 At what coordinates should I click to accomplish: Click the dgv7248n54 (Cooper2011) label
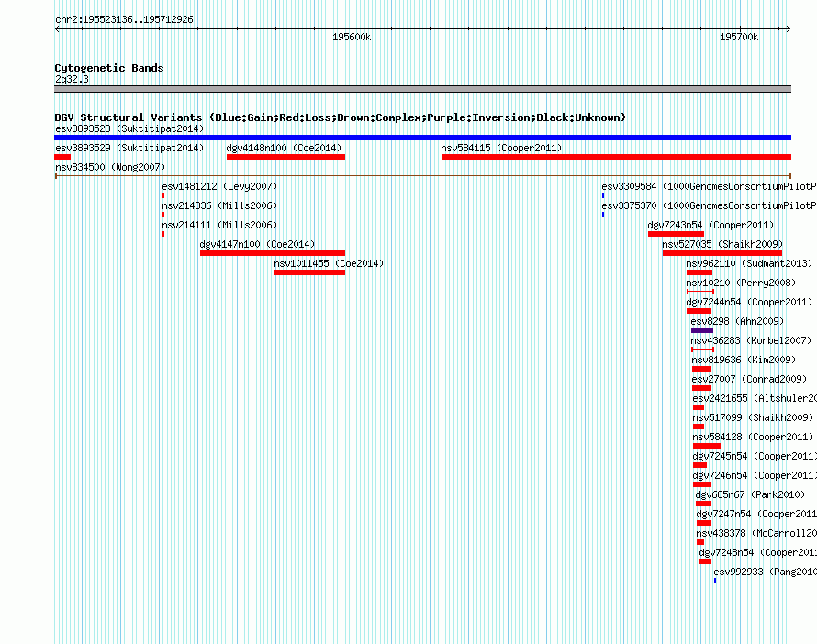tap(757, 552)
